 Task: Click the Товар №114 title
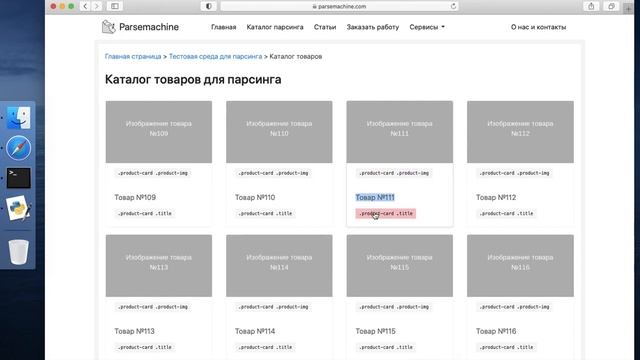click(255, 331)
